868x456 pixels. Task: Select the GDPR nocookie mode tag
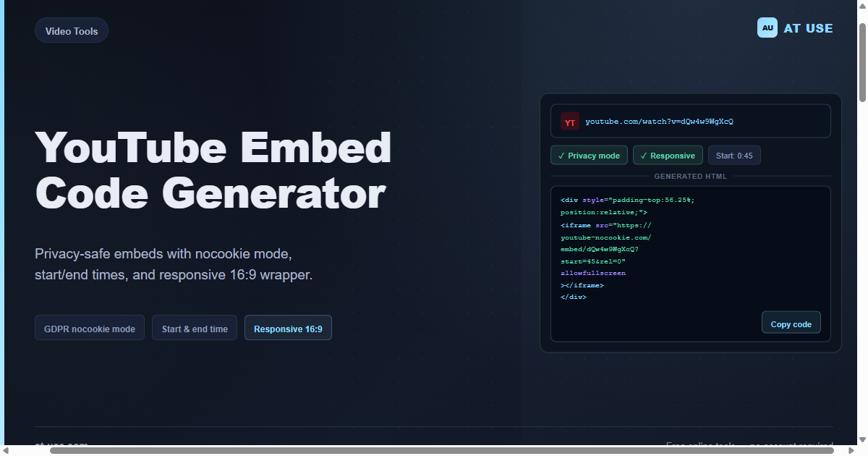(90, 328)
